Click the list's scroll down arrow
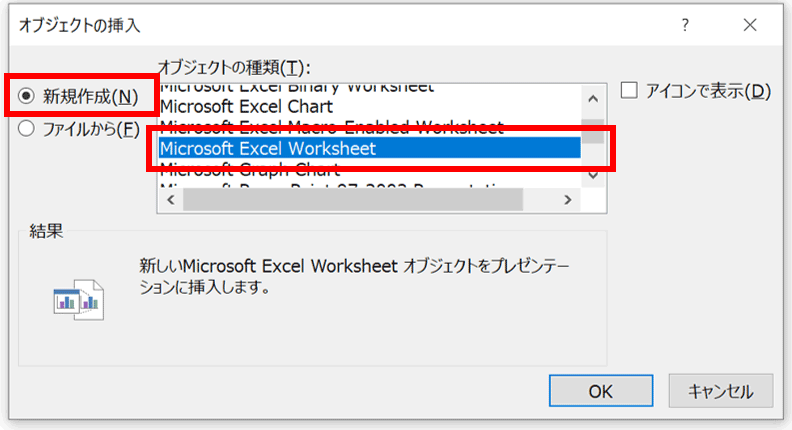 pos(594,175)
